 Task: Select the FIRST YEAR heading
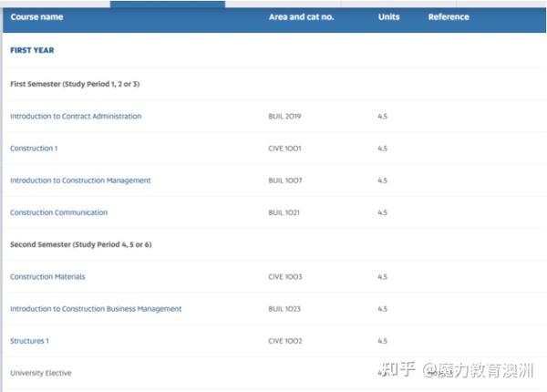[x=32, y=50]
